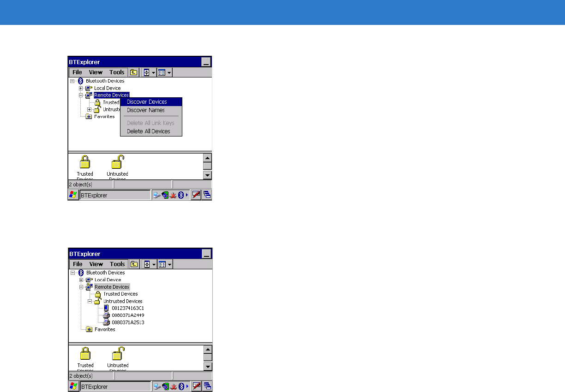This screenshot has height=392, width=565.
Task: Select Trusted Devices tree node in device-list window
Action: point(120,294)
